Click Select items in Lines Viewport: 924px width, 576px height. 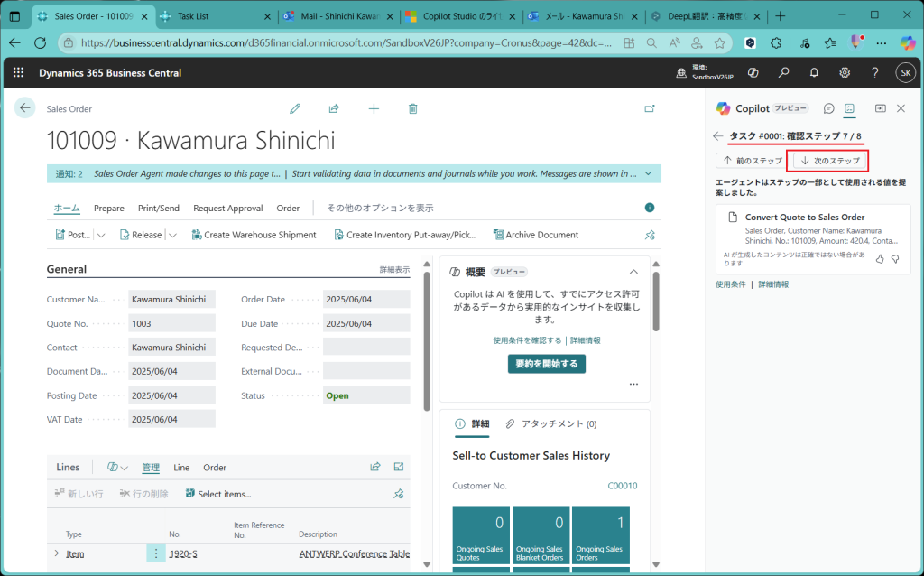[218, 494]
